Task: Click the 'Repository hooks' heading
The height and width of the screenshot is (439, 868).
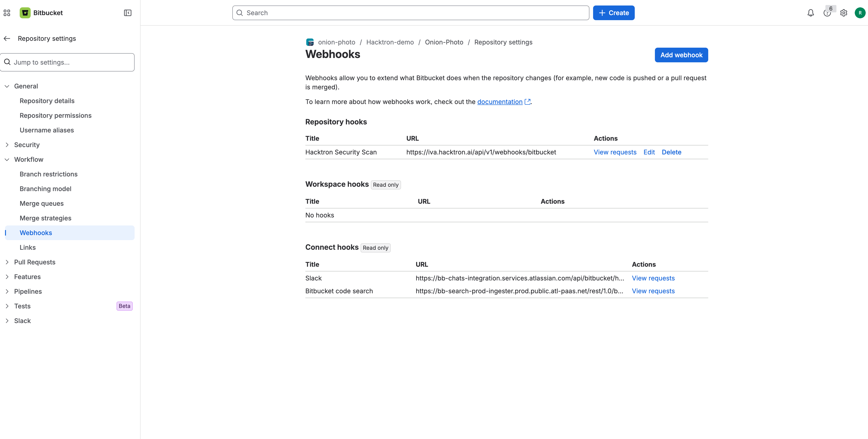Action: pyautogui.click(x=336, y=122)
